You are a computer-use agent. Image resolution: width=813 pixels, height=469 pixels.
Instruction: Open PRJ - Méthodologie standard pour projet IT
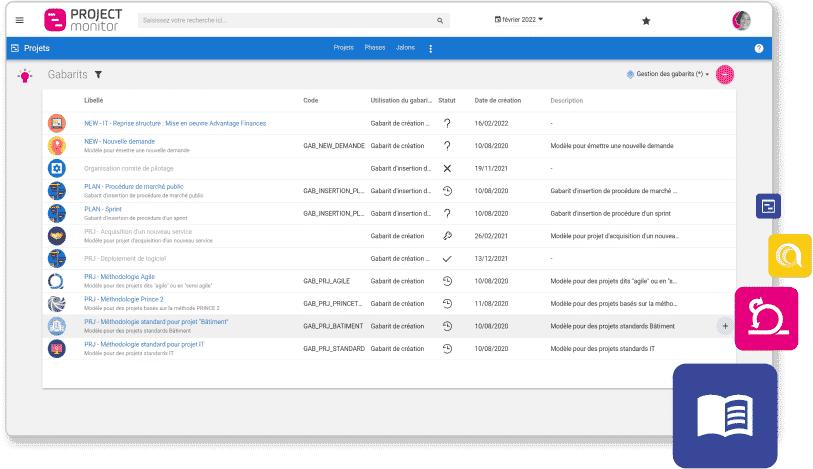144,344
